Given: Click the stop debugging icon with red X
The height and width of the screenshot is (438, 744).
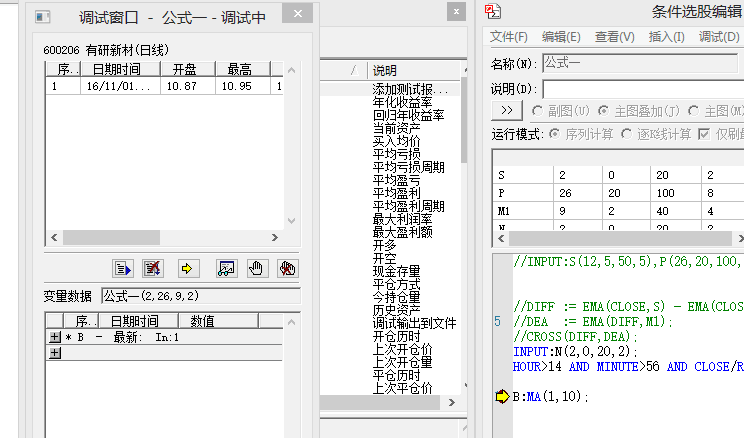Looking at the screenshot, I should pos(152,268).
